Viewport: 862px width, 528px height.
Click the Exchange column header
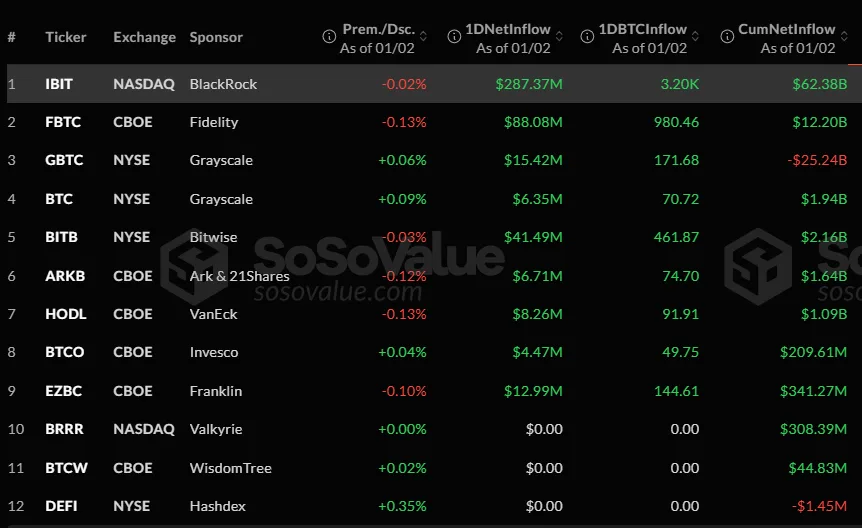[145, 37]
